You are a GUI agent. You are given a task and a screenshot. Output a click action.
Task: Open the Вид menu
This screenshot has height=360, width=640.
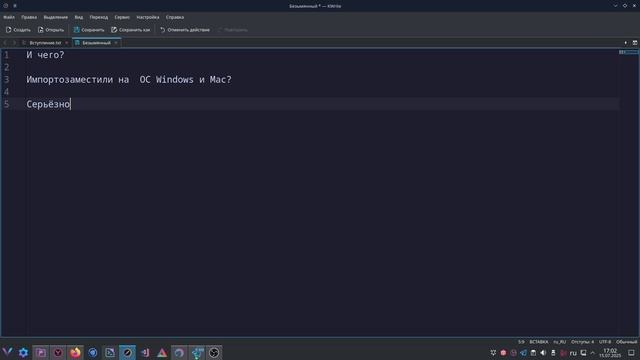point(79,17)
